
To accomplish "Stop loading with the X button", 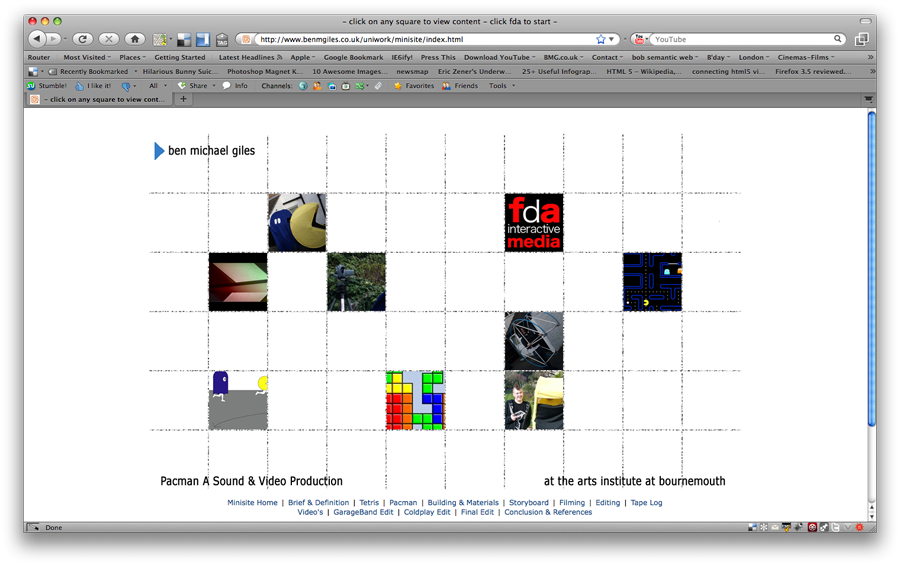I will point(108,39).
